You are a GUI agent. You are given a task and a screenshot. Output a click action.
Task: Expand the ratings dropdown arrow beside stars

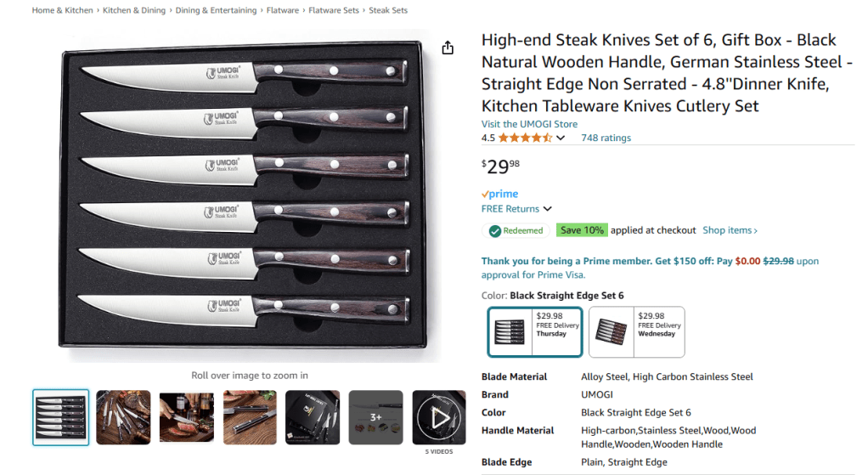click(x=561, y=139)
